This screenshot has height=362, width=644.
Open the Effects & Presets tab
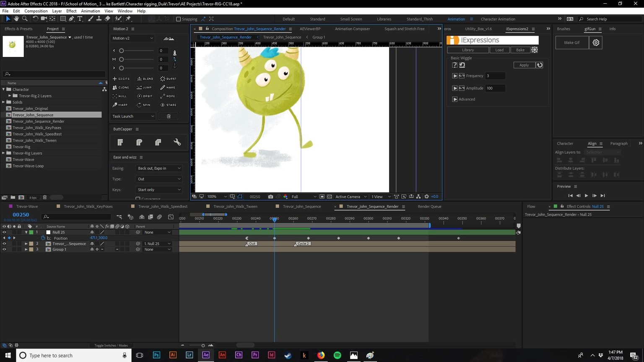pyautogui.click(x=18, y=29)
